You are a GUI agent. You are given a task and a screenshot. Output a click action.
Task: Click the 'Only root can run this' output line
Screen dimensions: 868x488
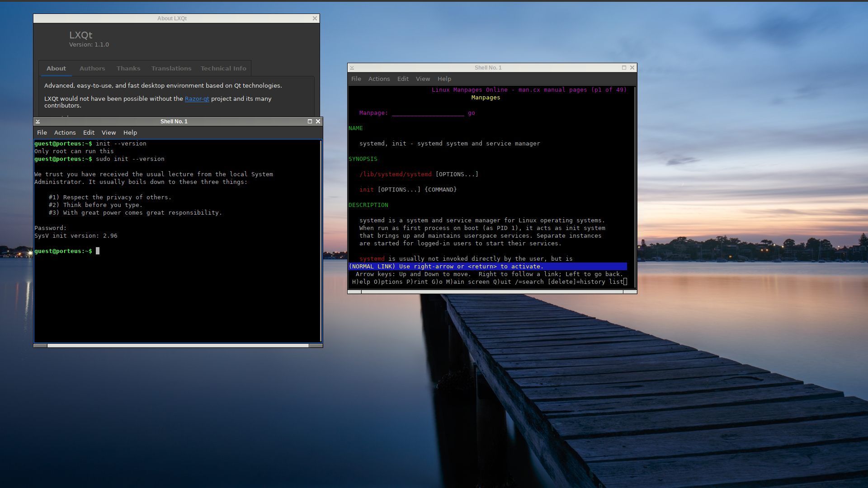74,151
